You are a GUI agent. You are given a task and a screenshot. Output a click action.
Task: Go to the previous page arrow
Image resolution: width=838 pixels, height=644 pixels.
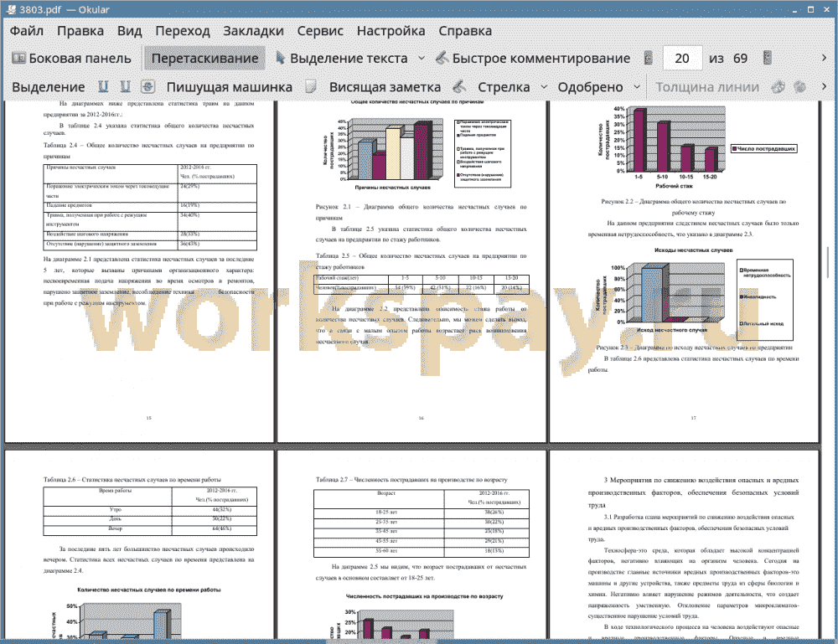click(x=649, y=59)
